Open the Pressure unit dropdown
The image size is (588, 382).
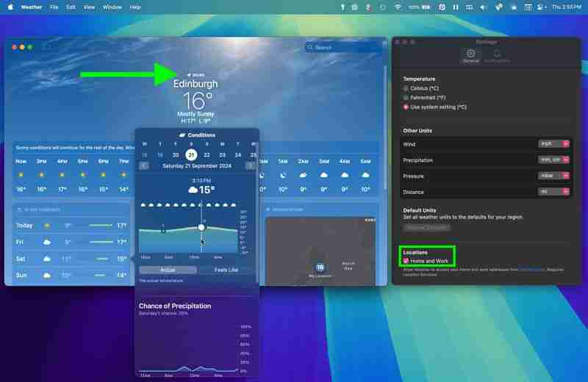(x=554, y=176)
